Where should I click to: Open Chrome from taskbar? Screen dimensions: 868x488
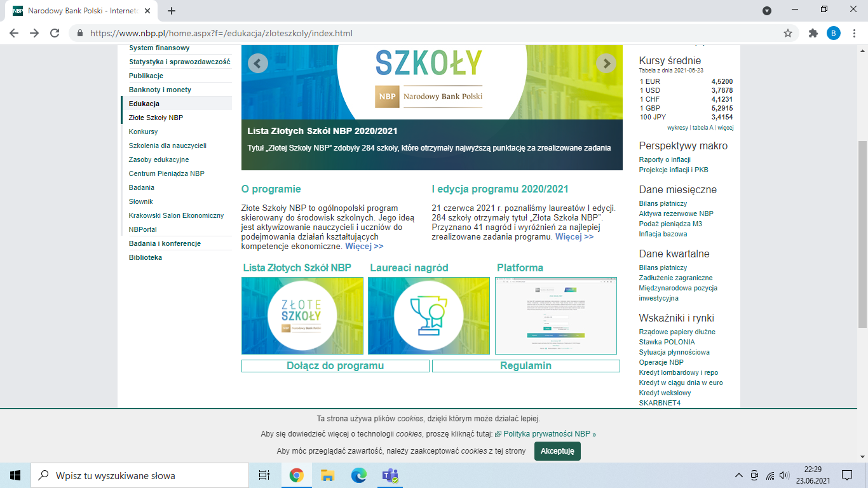tap(296, 475)
